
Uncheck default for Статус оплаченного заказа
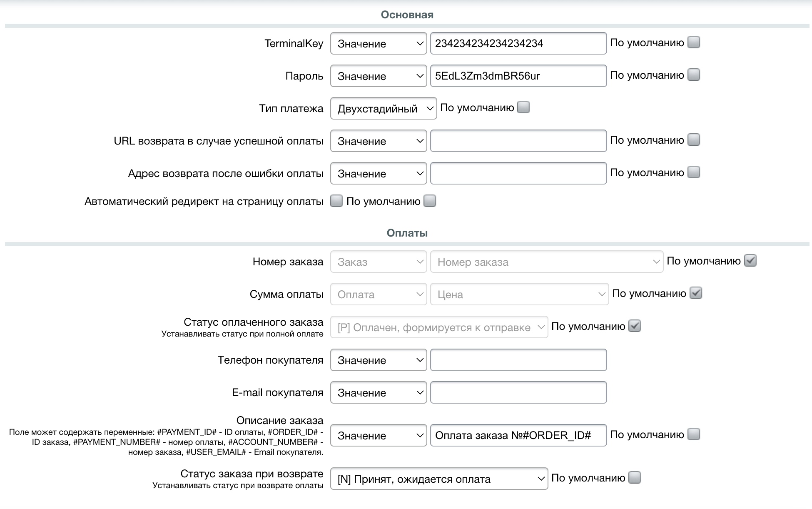coord(634,326)
